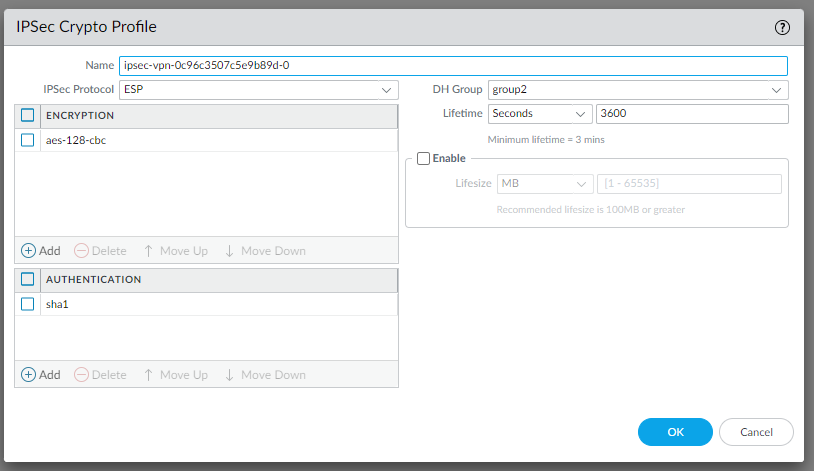The width and height of the screenshot is (814, 471).
Task: Check the aes-128-cbc encryption checkbox
Action: click(28, 140)
